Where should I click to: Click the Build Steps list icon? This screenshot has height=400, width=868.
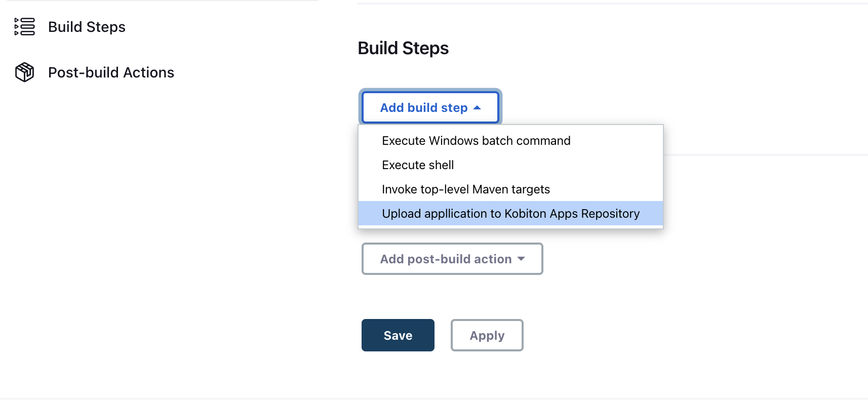click(24, 27)
